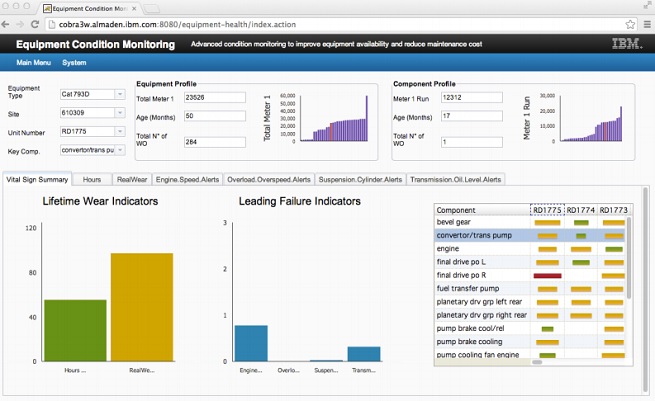Select the final drive po L row

[530, 262]
